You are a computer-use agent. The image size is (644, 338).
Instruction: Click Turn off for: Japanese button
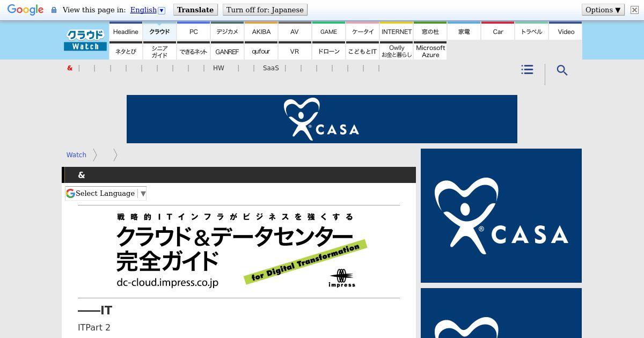[265, 10]
